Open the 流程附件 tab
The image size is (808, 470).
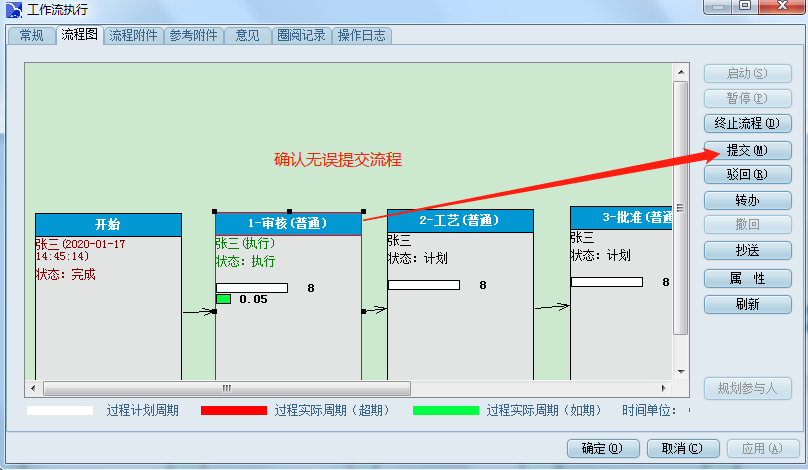click(x=133, y=35)
